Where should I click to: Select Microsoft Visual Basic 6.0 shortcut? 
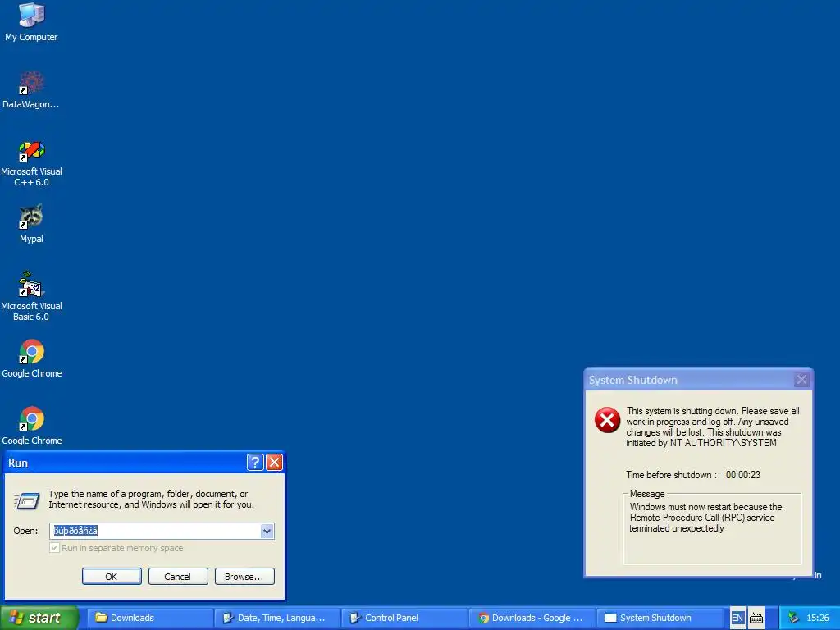[31, 296]
